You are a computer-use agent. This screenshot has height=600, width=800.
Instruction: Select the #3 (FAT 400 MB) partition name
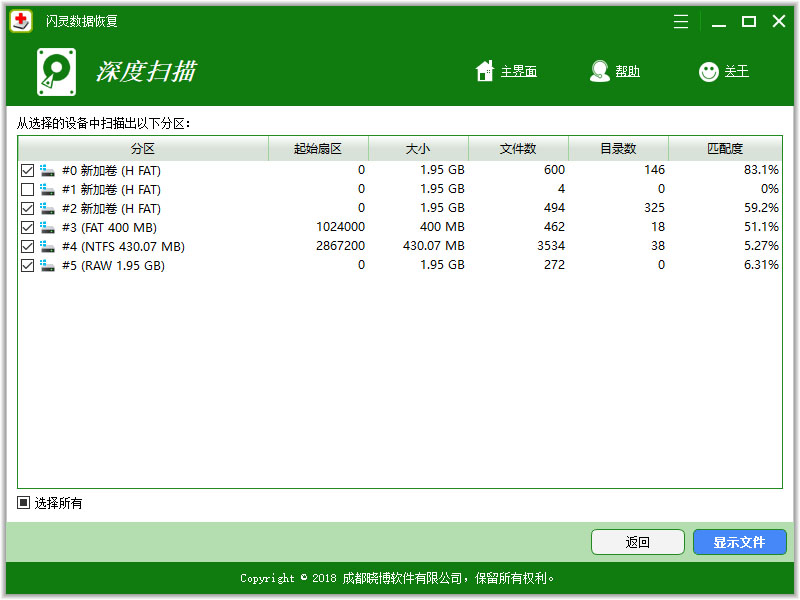click(109, 227)
